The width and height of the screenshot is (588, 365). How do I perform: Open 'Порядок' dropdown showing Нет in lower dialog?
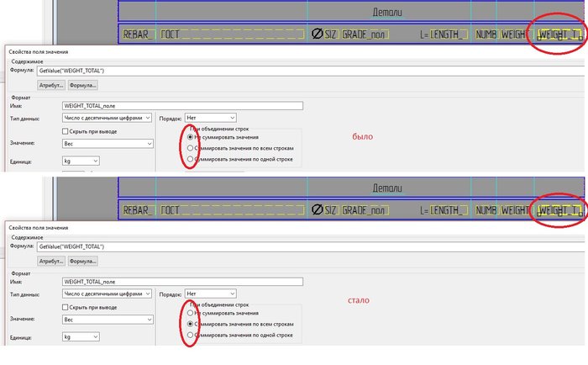coord(210,294)
